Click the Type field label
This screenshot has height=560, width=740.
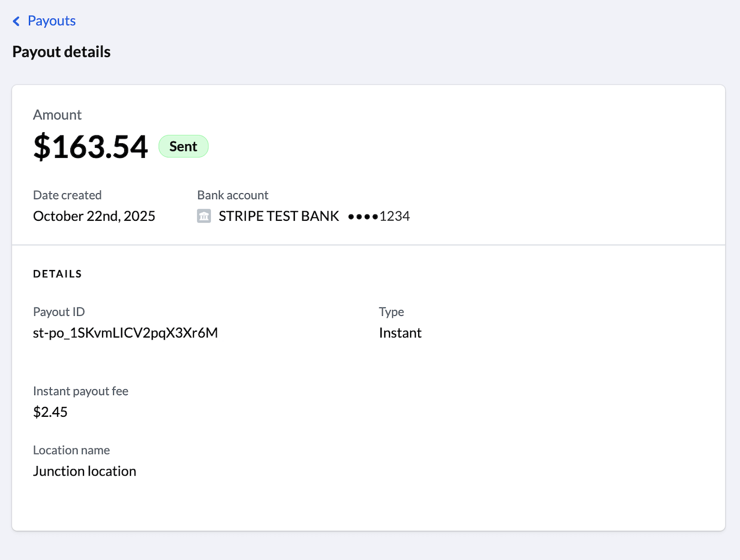[391, 312]
